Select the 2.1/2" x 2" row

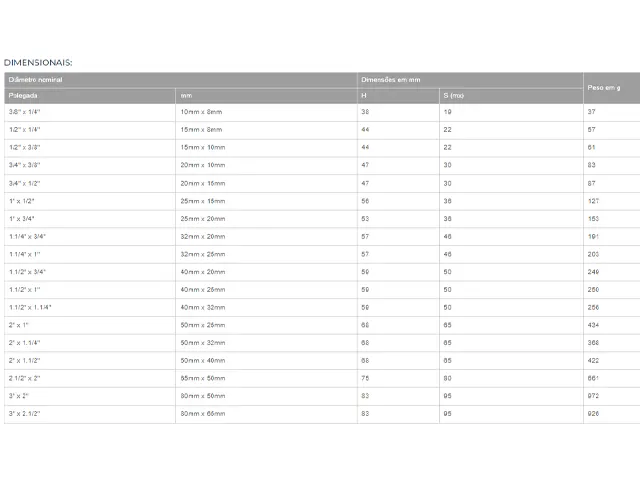point(322,378)
